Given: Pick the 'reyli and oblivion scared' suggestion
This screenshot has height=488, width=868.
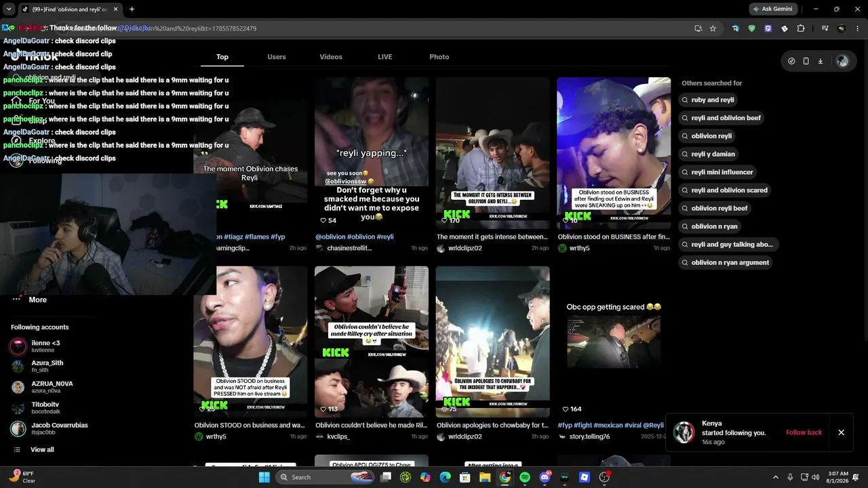Looking at the screenshot, I should pyautogui.click(x=725, y=190).
